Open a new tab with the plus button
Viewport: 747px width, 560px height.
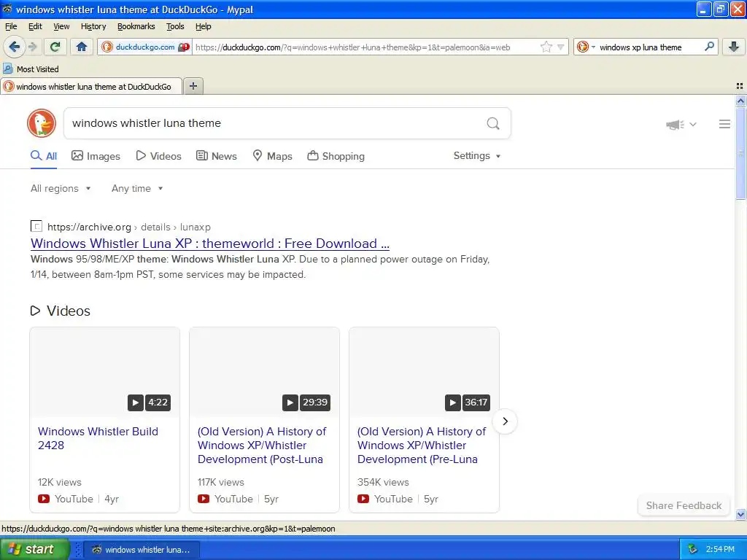[193, 86]
